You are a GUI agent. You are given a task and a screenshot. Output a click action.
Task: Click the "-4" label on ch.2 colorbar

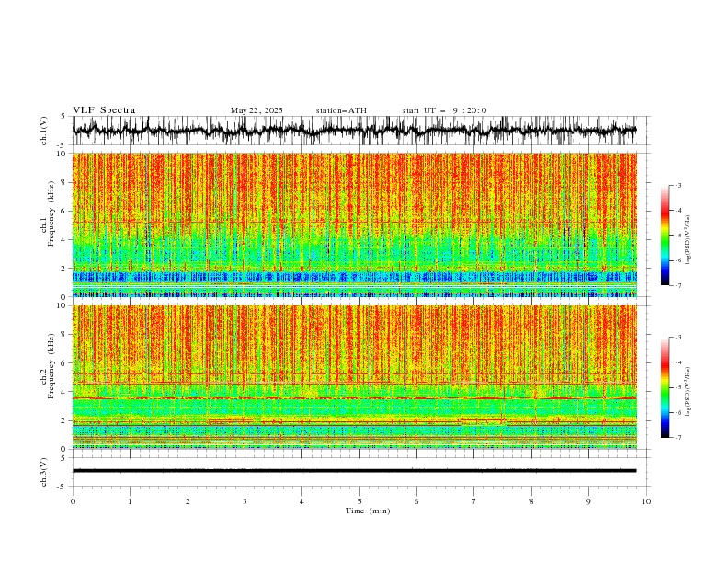678,362
